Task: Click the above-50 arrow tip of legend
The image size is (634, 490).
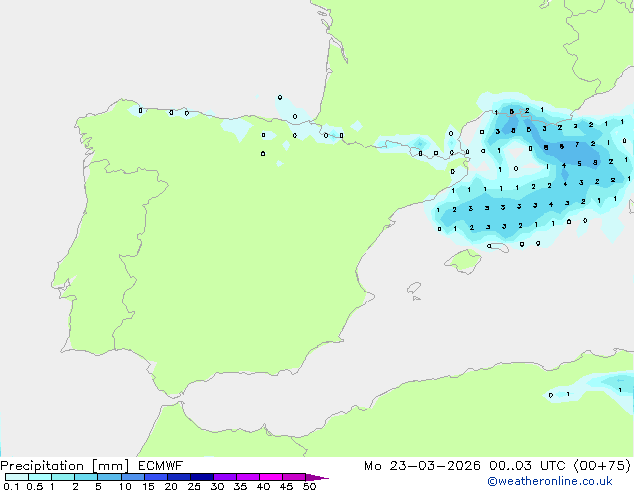Action: click(317, 477)
